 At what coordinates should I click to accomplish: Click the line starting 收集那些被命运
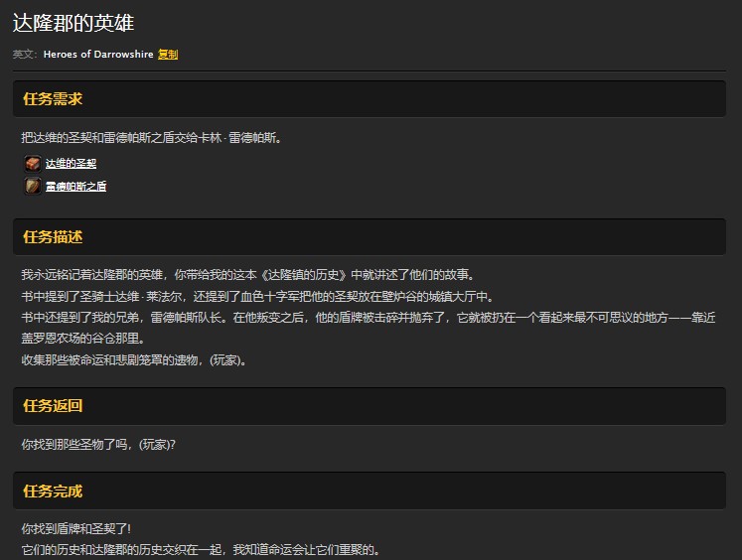pyautogui.click(x=133, y=360)
